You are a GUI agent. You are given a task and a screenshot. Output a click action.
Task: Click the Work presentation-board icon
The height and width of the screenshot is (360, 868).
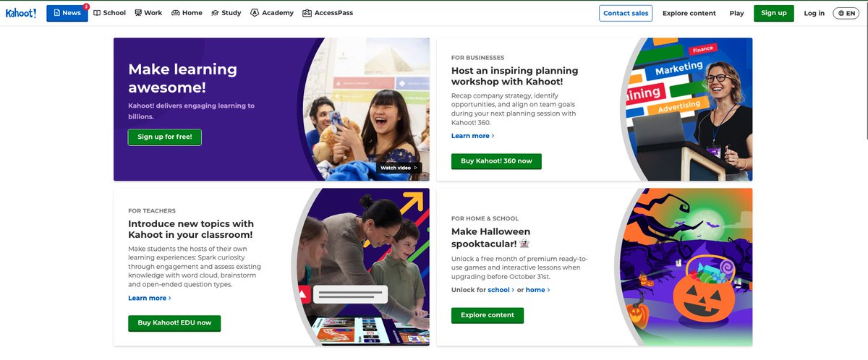pyautogui.click(x=138, y=13)
